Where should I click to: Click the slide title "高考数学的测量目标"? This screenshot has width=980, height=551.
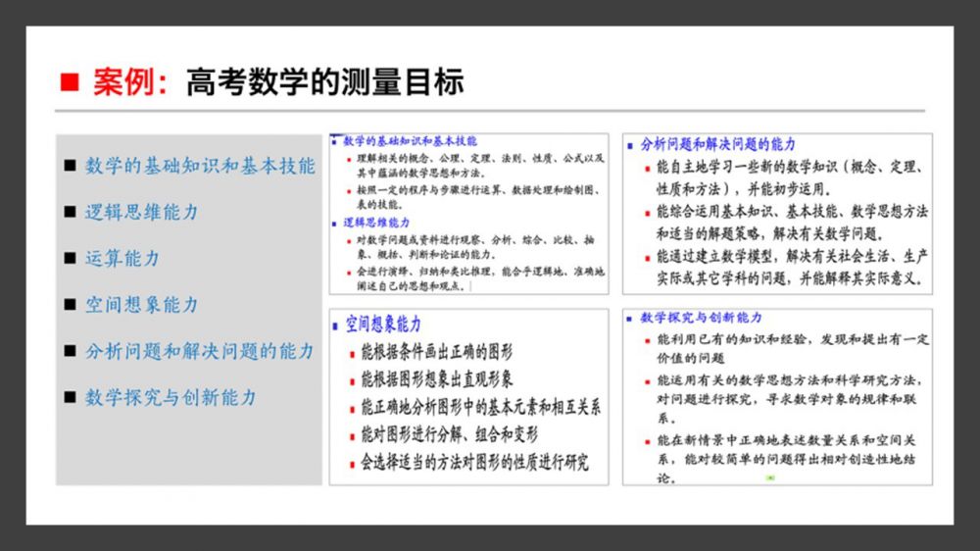(324, 82)
